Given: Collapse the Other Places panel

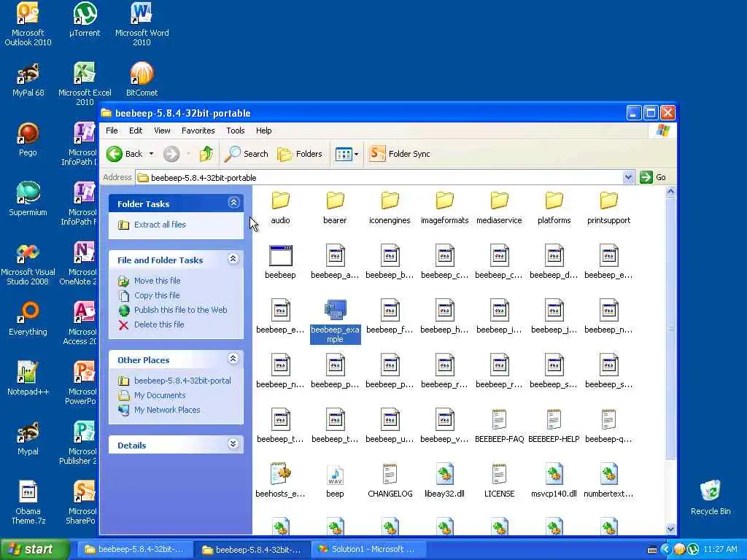Looking at the screenshot, I should pyautogui.click(x=233, y=359).
